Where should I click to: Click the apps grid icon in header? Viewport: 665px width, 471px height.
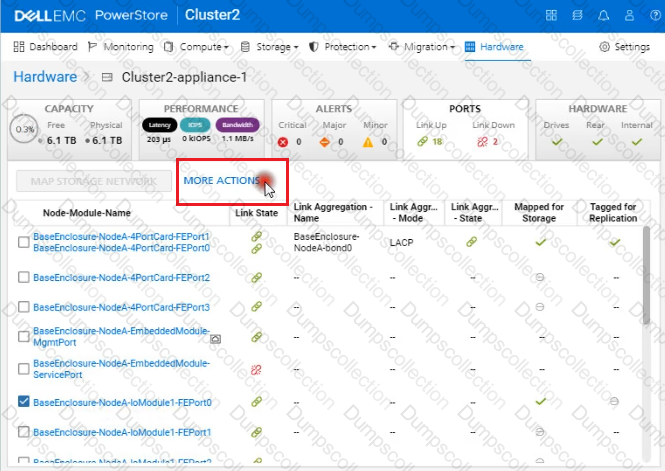(553, 16)
